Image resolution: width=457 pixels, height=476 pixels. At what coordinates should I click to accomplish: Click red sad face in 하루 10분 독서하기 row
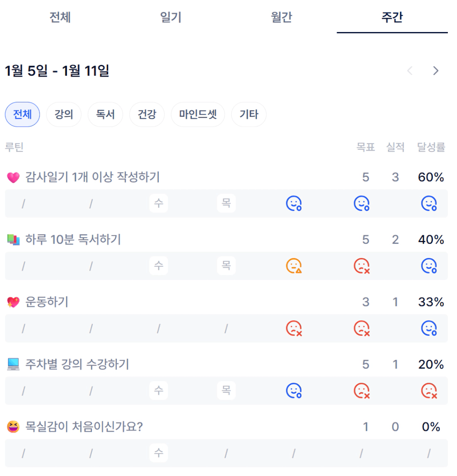click(362, 266)
